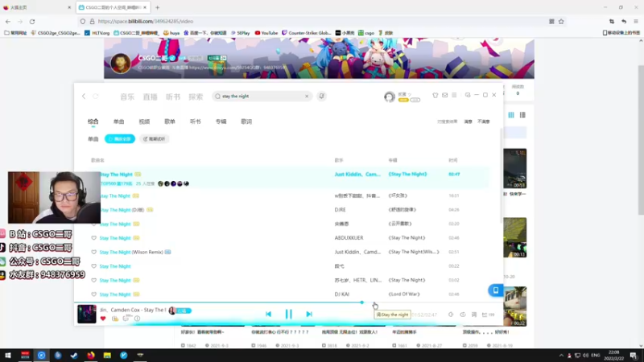Open the 音乐 section
This screenshot has height=362, width=644.
(x=127, y=97)
